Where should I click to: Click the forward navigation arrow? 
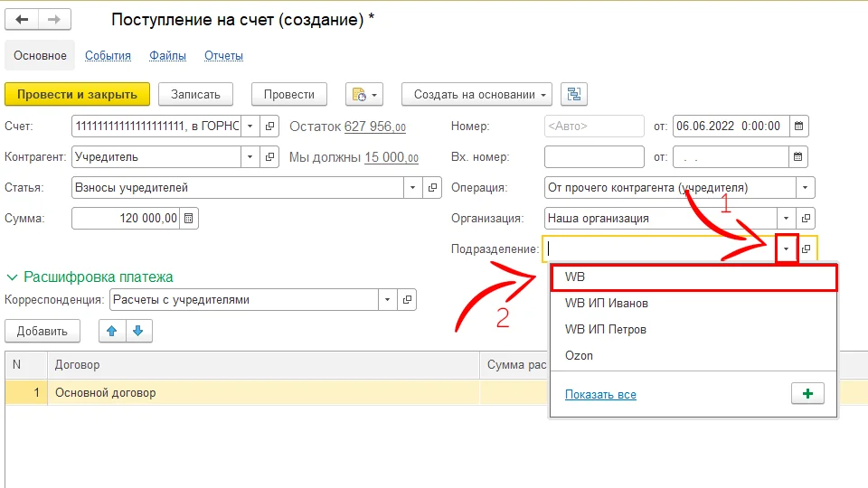point(54,20)
